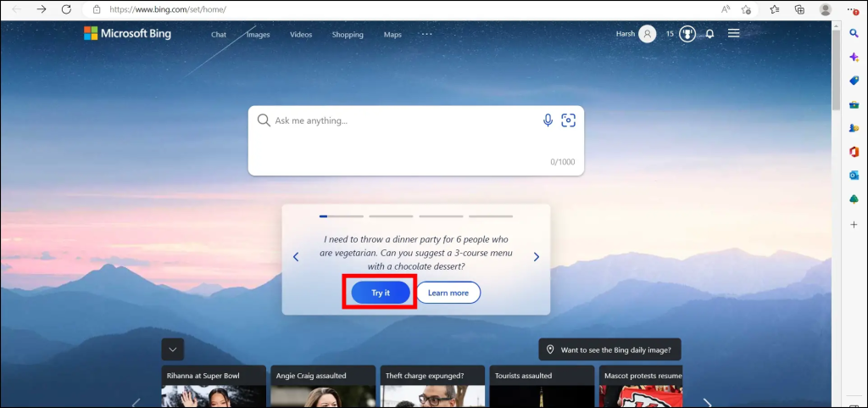The image size is (868, 408).
Task: Open visual search camera icon
Action: 568,120
